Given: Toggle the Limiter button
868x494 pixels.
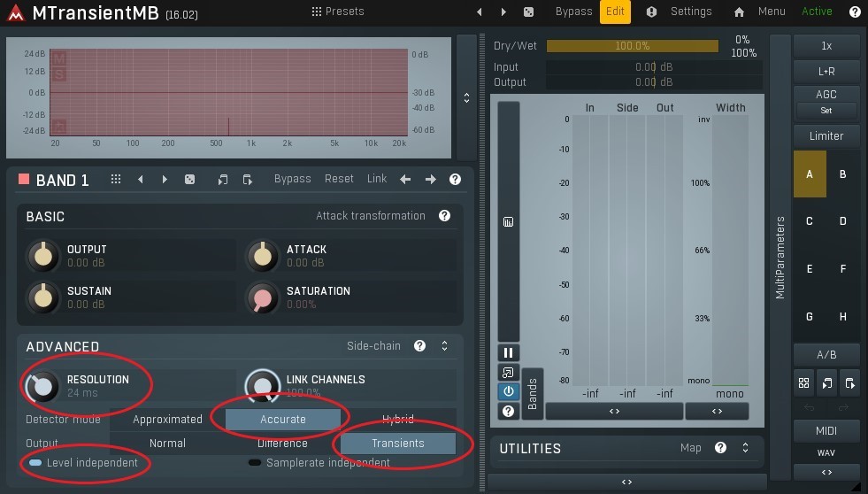Looking at the screenshot, I should pyautogui.click(x=826, y=136).
